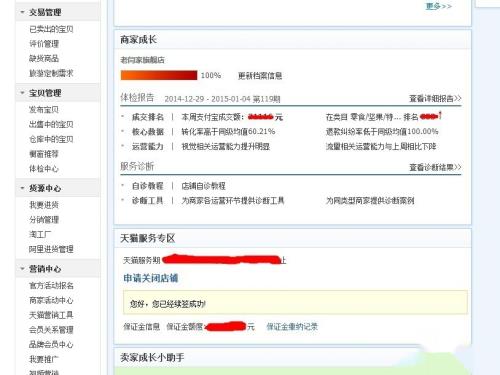The height and width of the screenshot is (375, 500).
Task: Open 出售中的宝贝 in sidebar
Action: [x=51, y=124]
